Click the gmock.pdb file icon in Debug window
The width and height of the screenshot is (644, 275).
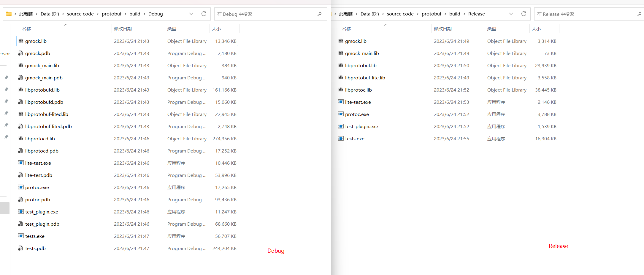(x=21, y=53)
